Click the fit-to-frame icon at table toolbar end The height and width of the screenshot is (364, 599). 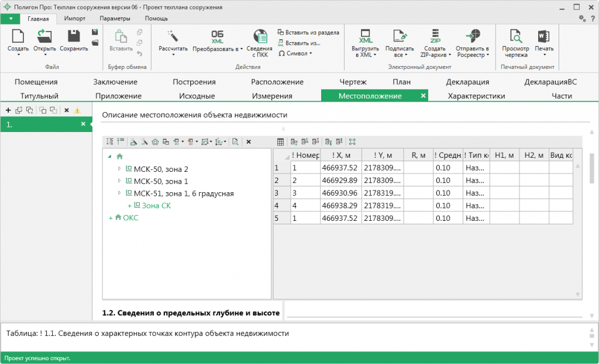click(352, 142)
